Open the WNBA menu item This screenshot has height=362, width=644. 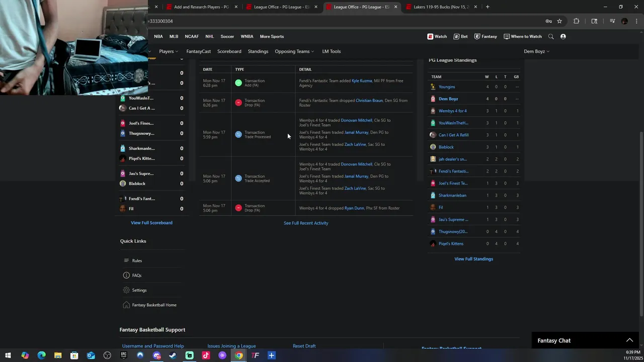click(x=247, y=36)
